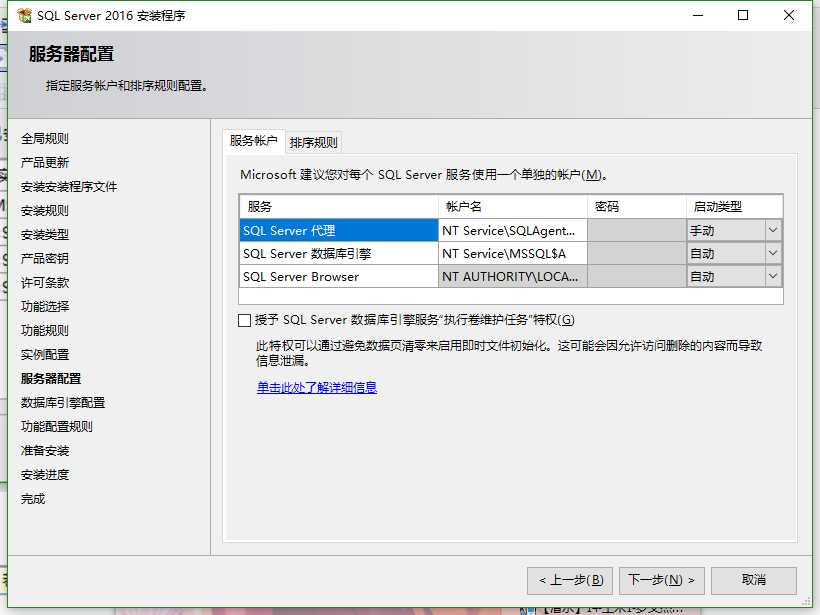
Task: Proceed with 下一步(N) button
Action: point(662,580)
